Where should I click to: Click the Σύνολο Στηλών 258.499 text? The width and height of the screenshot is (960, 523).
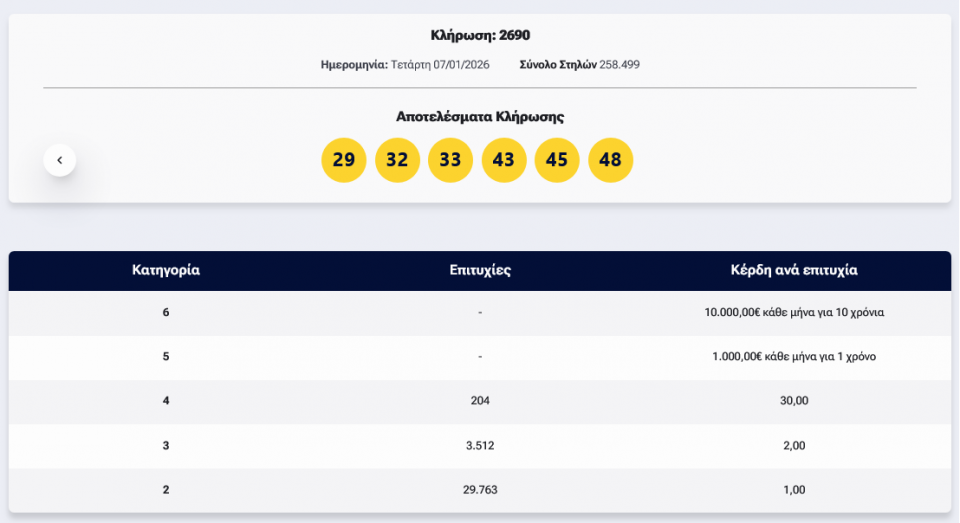(579, 64)
